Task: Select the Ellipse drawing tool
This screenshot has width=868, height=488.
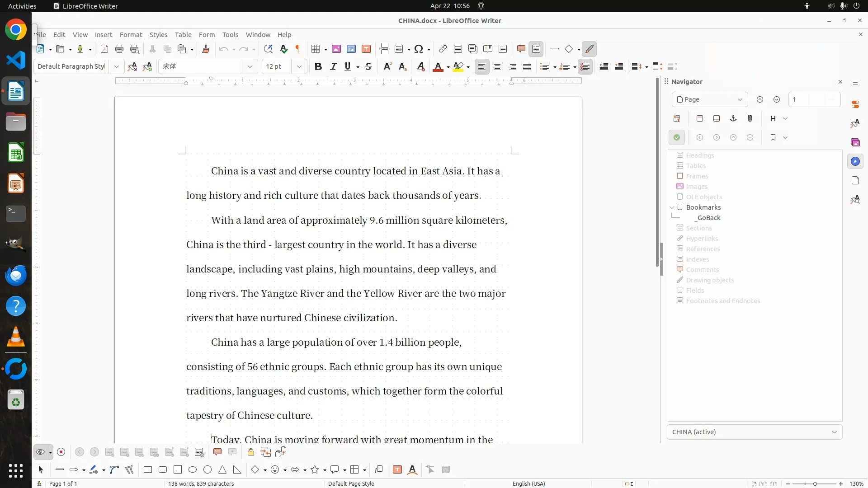Action: (x=193, y=470)
